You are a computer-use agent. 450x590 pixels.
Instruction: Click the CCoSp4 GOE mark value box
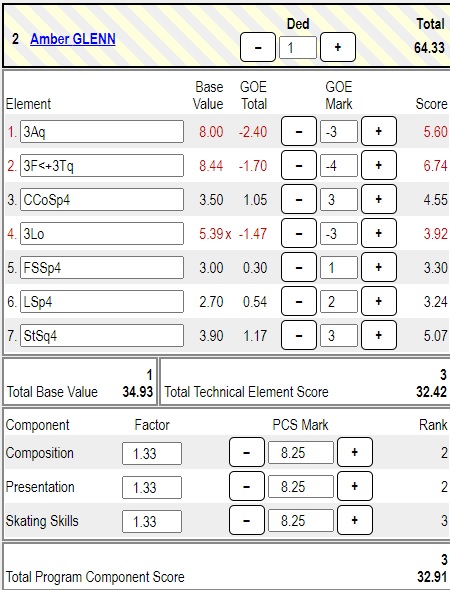(x=339, y=199)
